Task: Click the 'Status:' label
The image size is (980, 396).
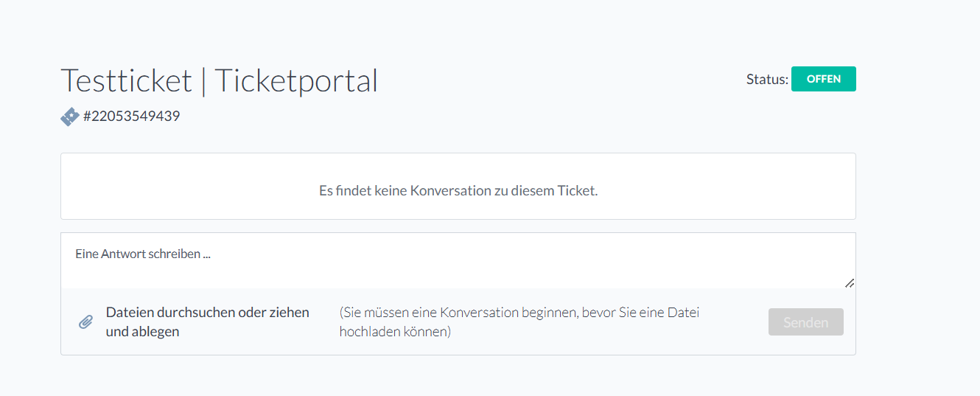Action: (766, 80)
